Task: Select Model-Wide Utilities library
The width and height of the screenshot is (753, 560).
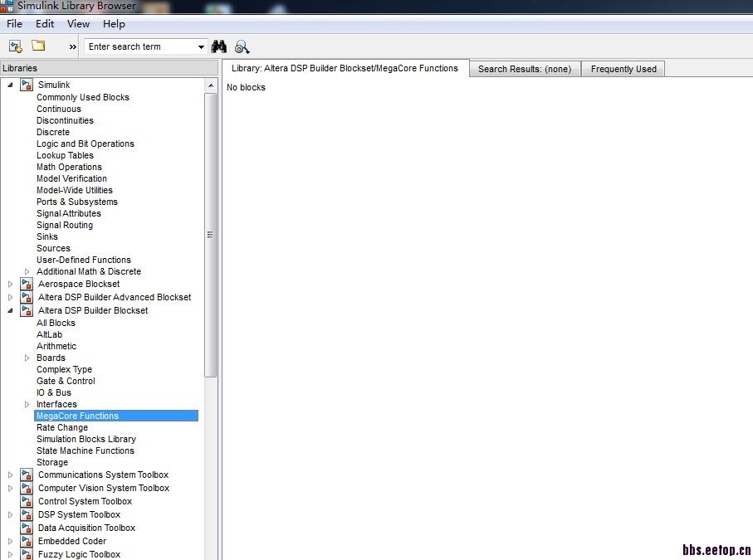Action: coord(75,190)
